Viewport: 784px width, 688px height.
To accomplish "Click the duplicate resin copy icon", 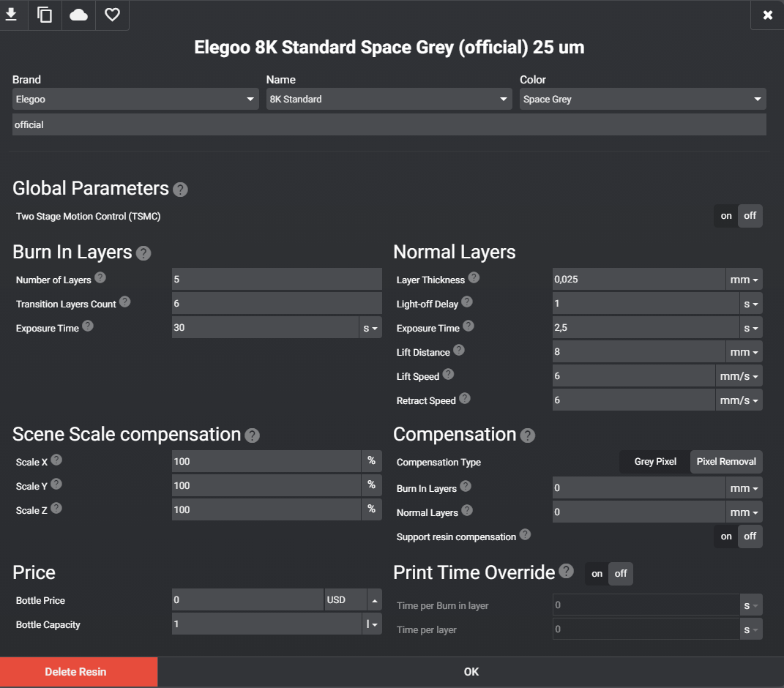I will [x=45, y=15].
